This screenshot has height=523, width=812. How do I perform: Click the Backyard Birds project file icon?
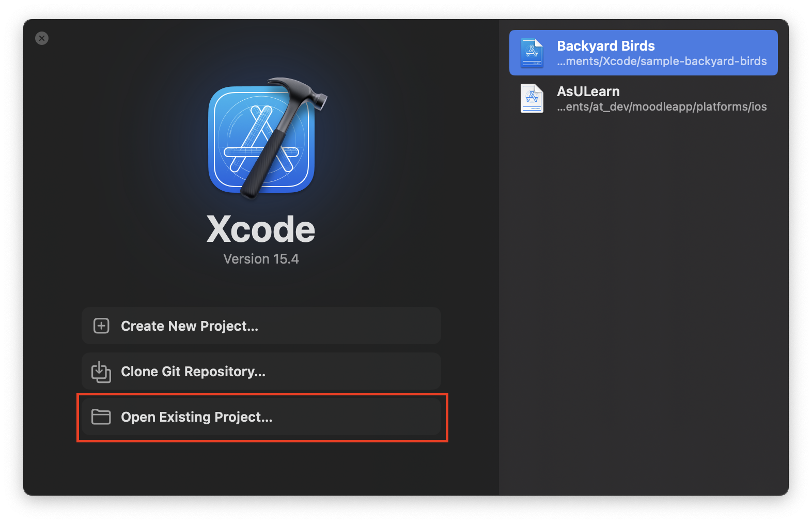click(532, 53)
